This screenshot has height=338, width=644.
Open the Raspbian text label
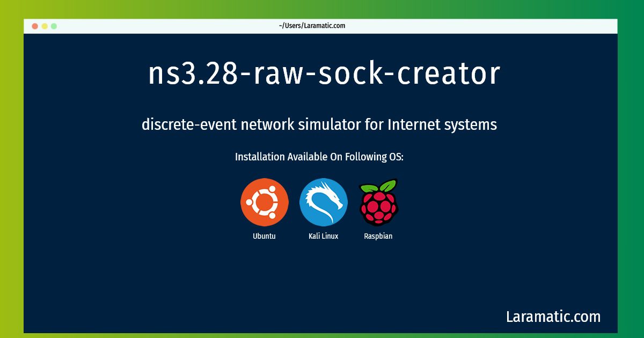coord(378,236)
